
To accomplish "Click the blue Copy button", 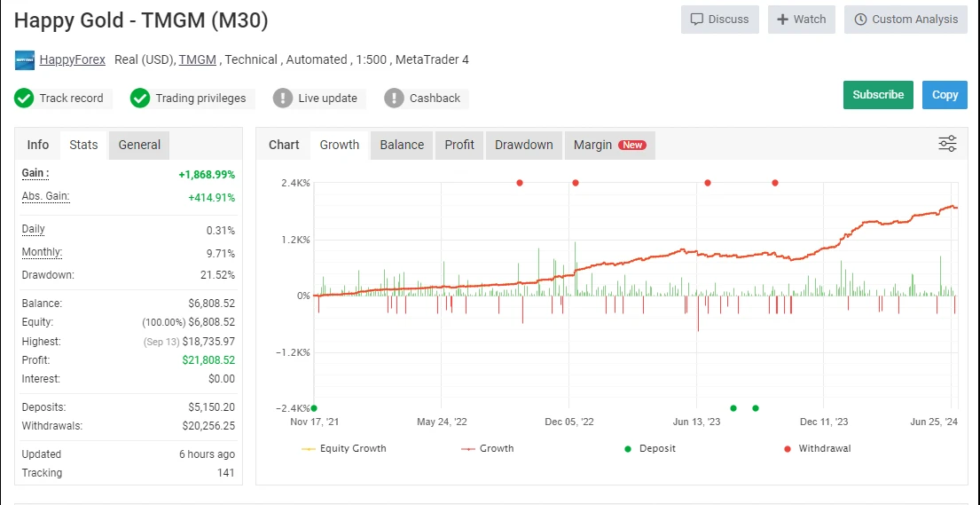I will [x=945, y=95].
